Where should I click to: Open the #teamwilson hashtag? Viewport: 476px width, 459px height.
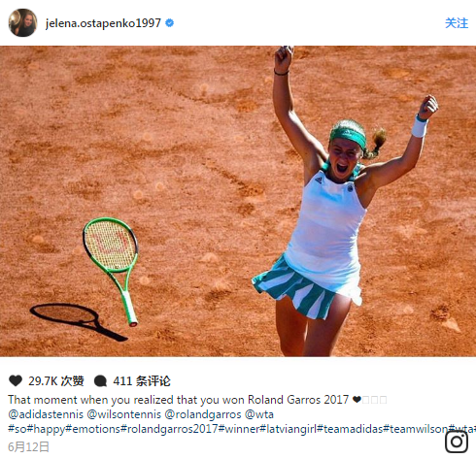coord(416,429)
